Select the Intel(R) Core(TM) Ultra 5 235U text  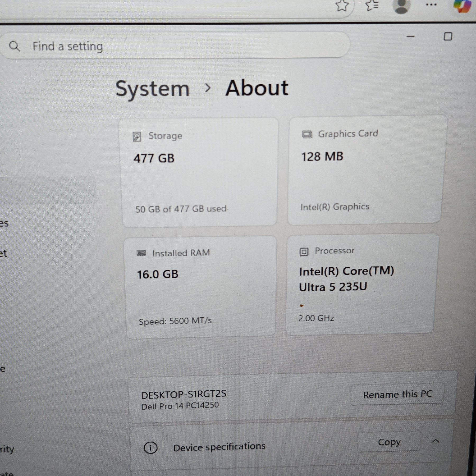(x=346, y=279)
